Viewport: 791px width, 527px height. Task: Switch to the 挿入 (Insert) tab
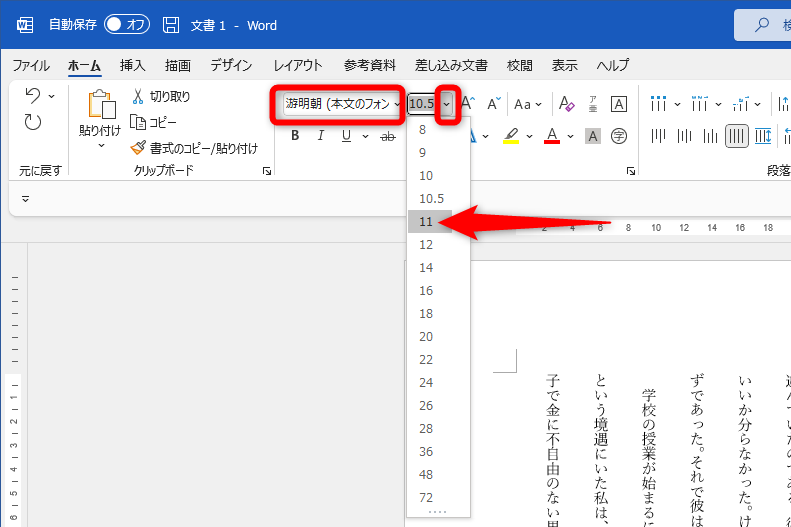[x=133, y=66]
